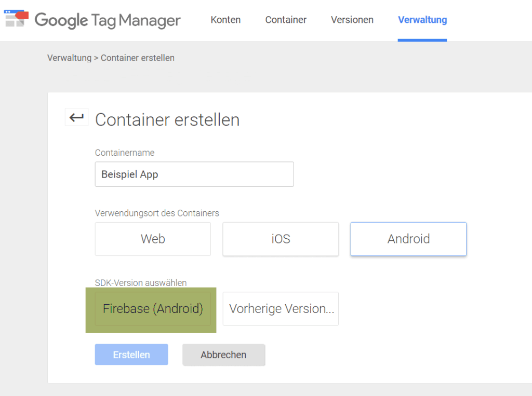Click the SDK-Version auswählen label
This screenshot has height=396, width=532.
pyautogui.click(x=141, y=283)
